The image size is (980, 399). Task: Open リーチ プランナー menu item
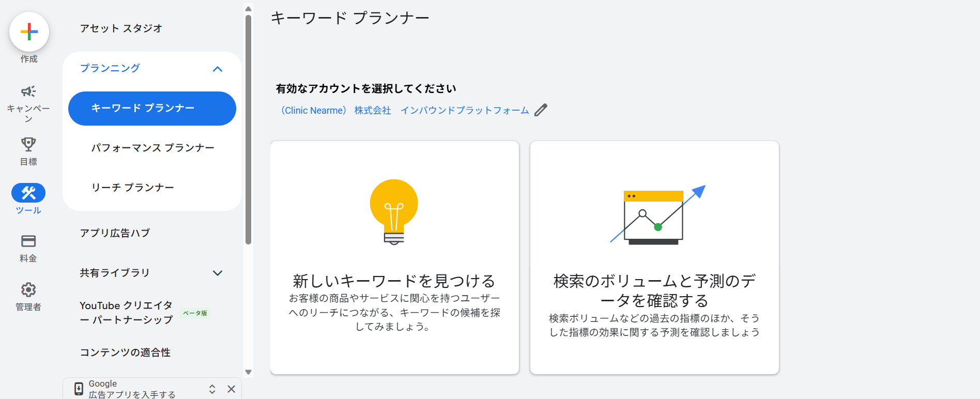tap(133, 188)
